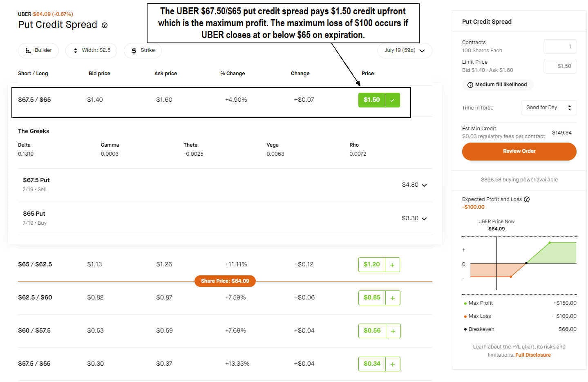
Task: Open the July 19 (59d) expiration dropdown
Action: (405, 50)
